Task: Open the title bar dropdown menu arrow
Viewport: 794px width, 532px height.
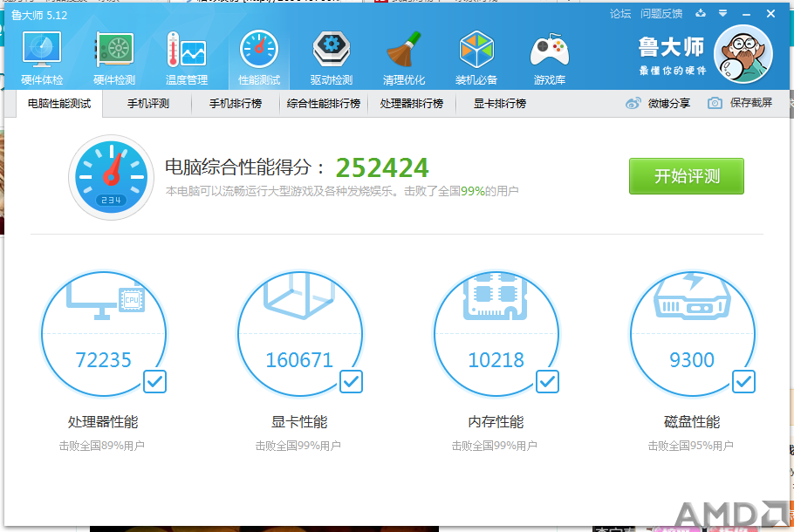Action: (x=723, y=14)
